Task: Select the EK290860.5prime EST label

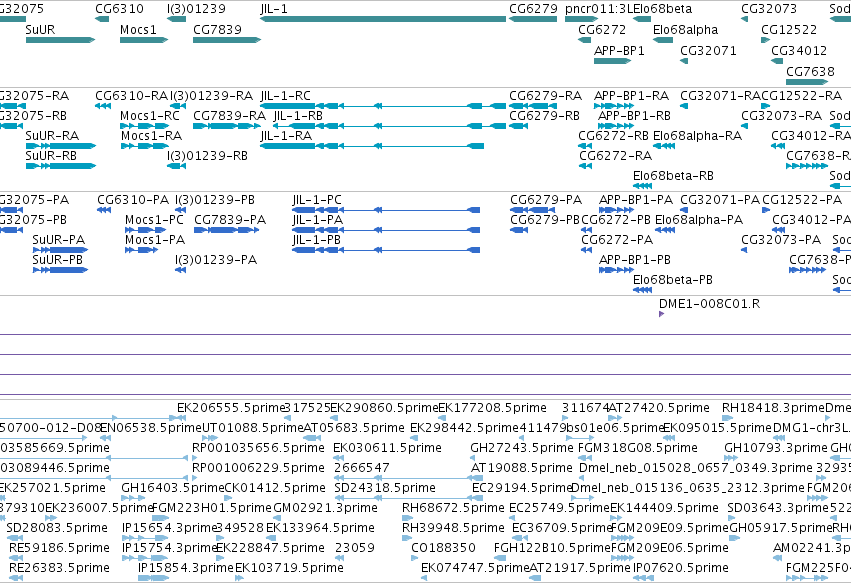Action: pyautogui.click(x=384, y=408)
